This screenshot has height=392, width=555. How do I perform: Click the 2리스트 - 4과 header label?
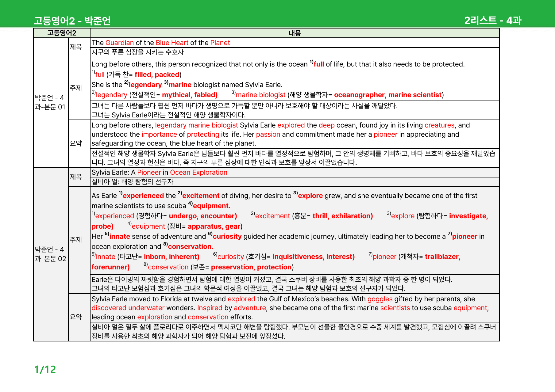click(x=493, y=20)
